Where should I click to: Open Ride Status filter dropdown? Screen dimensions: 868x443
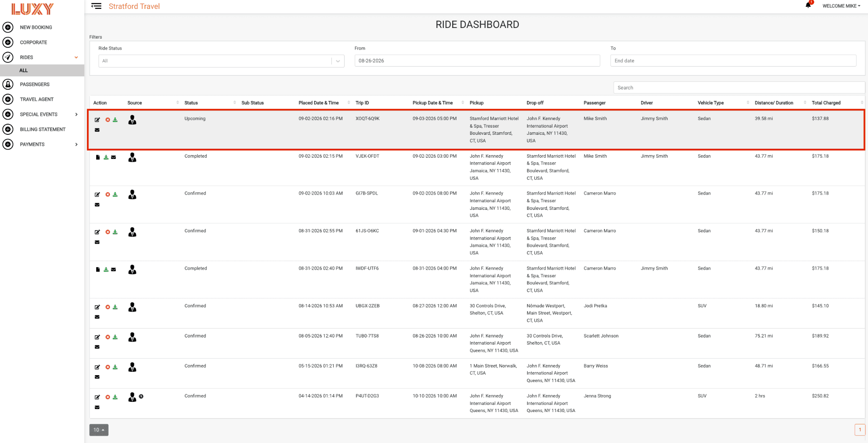221,61
